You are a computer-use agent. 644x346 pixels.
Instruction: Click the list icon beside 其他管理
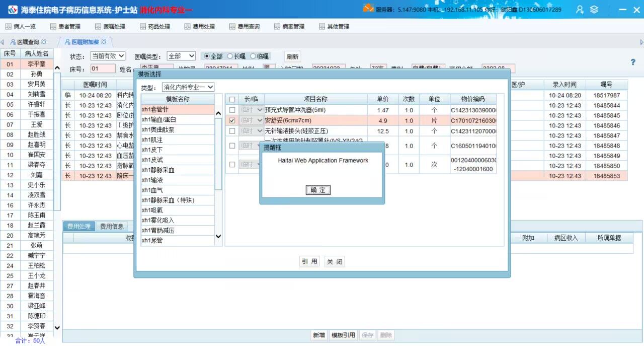(322, 27)
